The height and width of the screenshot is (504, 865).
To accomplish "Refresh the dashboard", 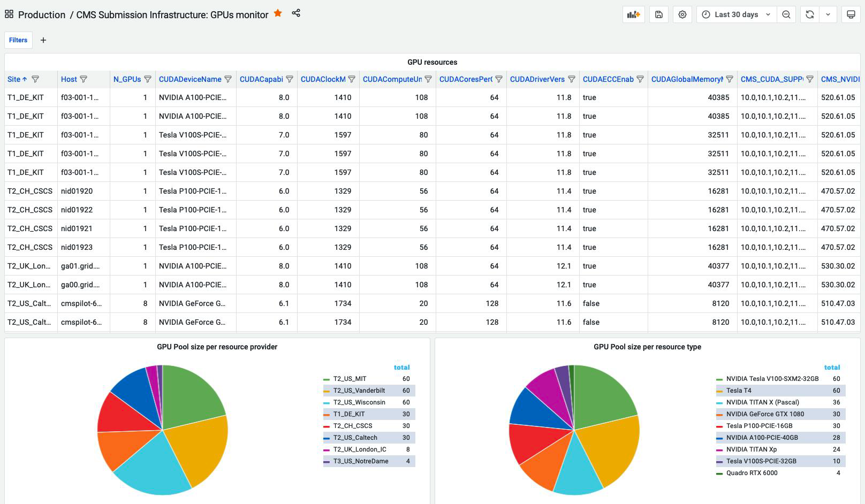I will pos(810,14).
